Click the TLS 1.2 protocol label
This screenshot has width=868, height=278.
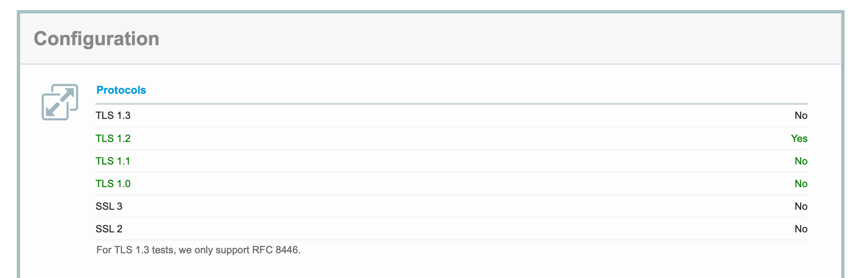(113, 139)
